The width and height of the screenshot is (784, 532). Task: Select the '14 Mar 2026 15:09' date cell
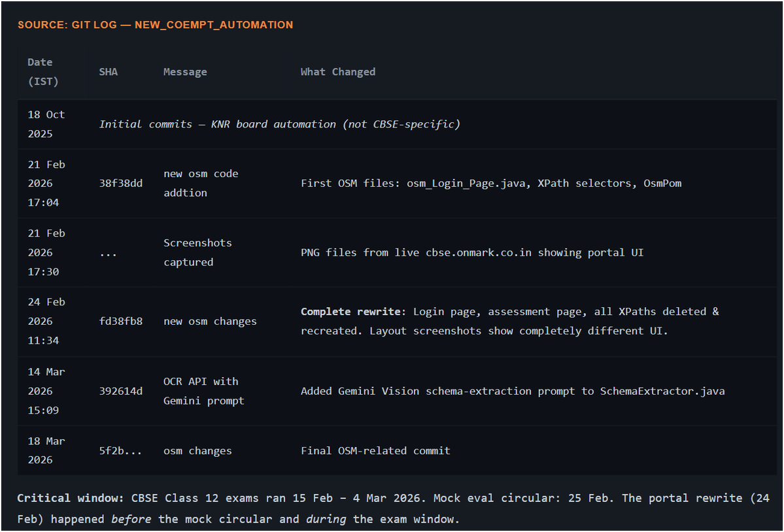(x=46, y=391)
